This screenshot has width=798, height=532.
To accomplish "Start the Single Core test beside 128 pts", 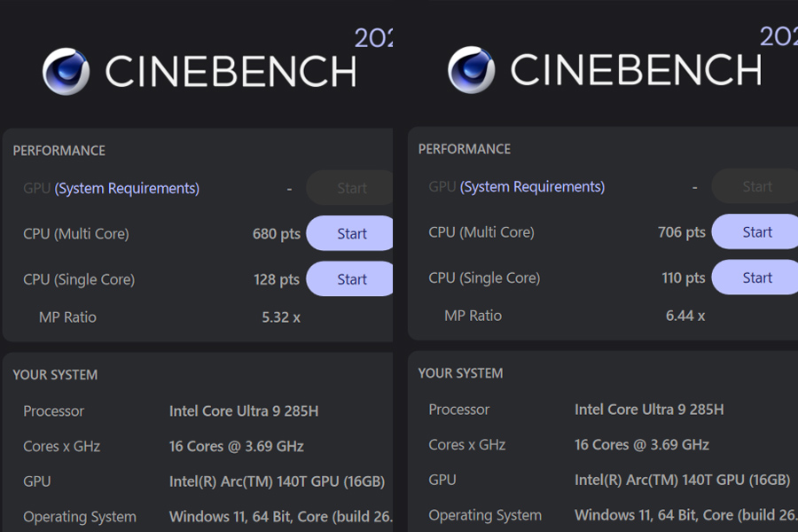I will [x=349, y=279].
